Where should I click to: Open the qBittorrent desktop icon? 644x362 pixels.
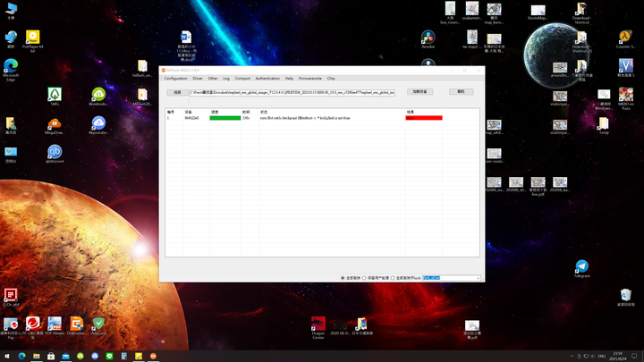tap(55, 154)
